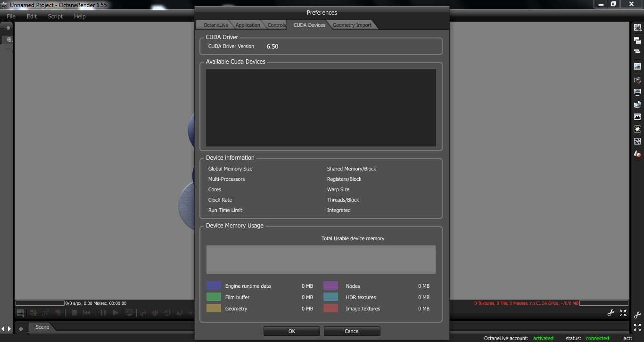Screen dimensions: 644x342
Task: Click the green "activated" account status
Action: pyautogui.click(x=543, y=338)
